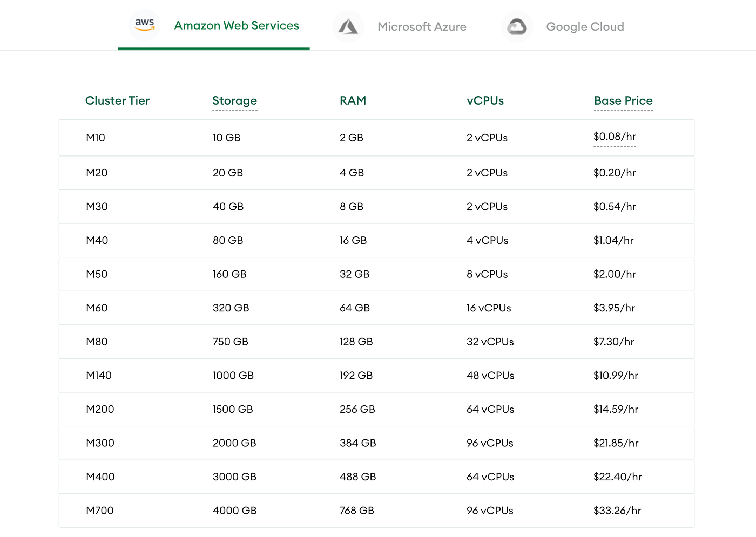Screen dimensions: 756x537
Task: Click the 40 GB storage value
Action: 228,207
